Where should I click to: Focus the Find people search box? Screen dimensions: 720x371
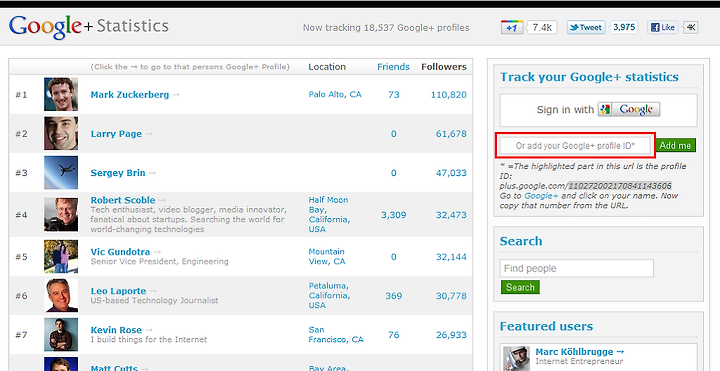577,269
